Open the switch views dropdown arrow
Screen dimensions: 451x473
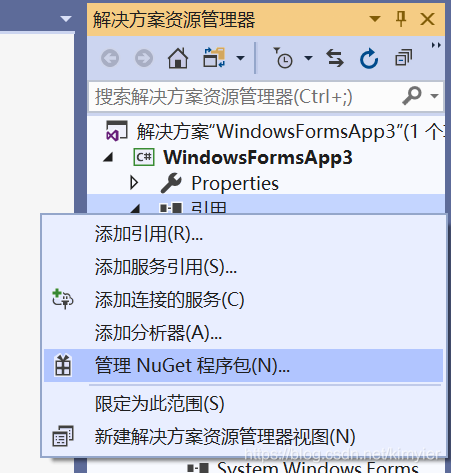[240, 58]
